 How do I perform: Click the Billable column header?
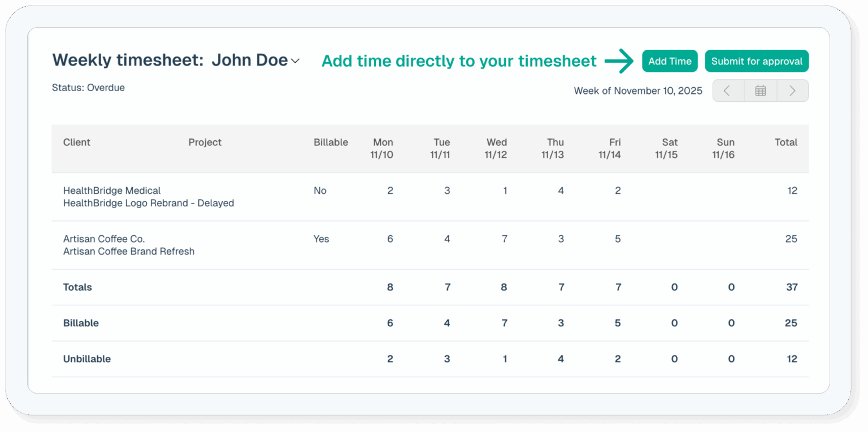(331, 142)
